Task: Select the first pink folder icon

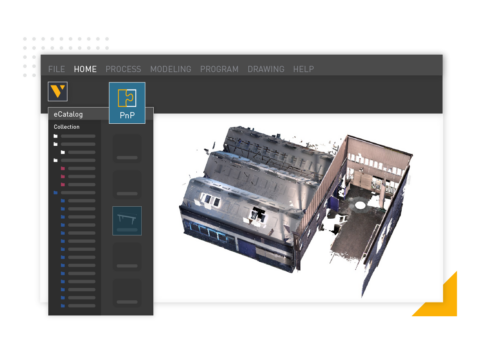Action: pyautogui.click(x=63, y=168)
